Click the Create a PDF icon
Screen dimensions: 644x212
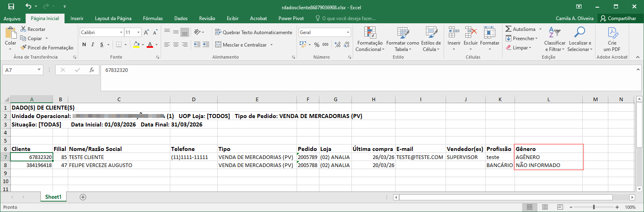pos(612,33)
